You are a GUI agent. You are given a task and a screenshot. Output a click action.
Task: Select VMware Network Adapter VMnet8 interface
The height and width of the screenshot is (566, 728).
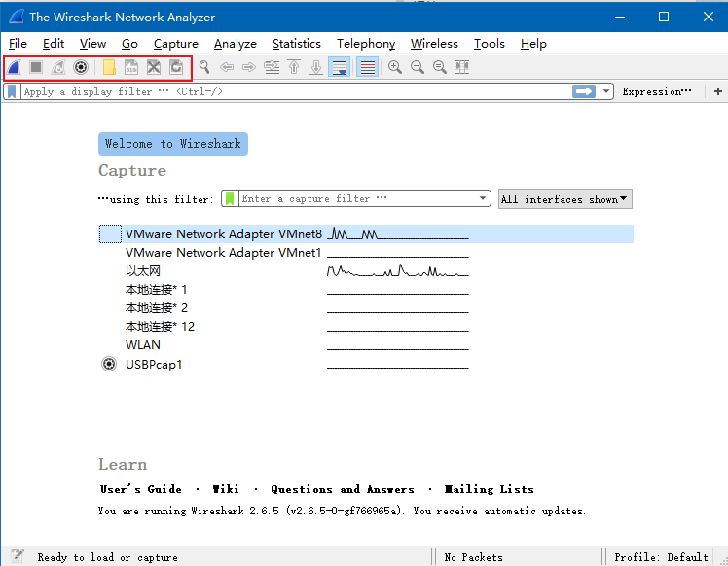(366, 233)
